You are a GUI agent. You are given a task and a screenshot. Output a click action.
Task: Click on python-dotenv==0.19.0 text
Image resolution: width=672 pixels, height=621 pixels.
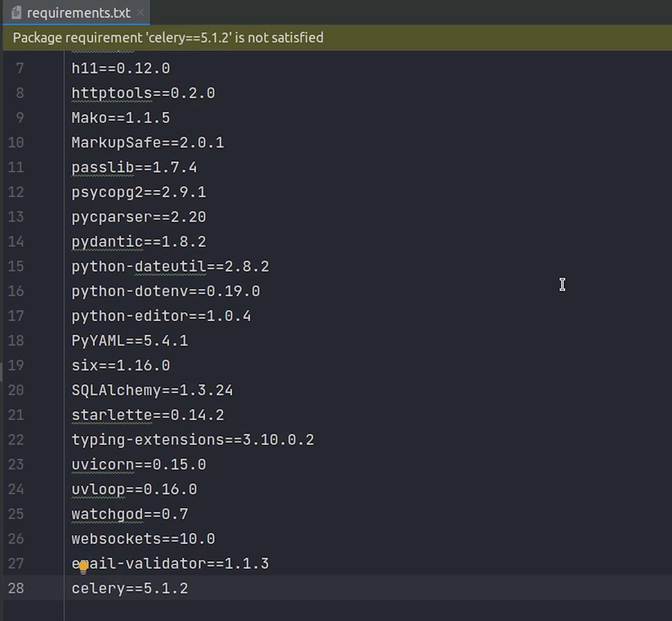click(x=165, y=291)
